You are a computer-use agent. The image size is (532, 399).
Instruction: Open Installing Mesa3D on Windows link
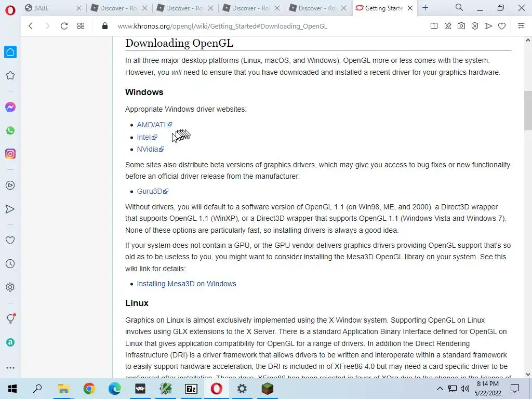pyautogui.click(x=187, y=284)
